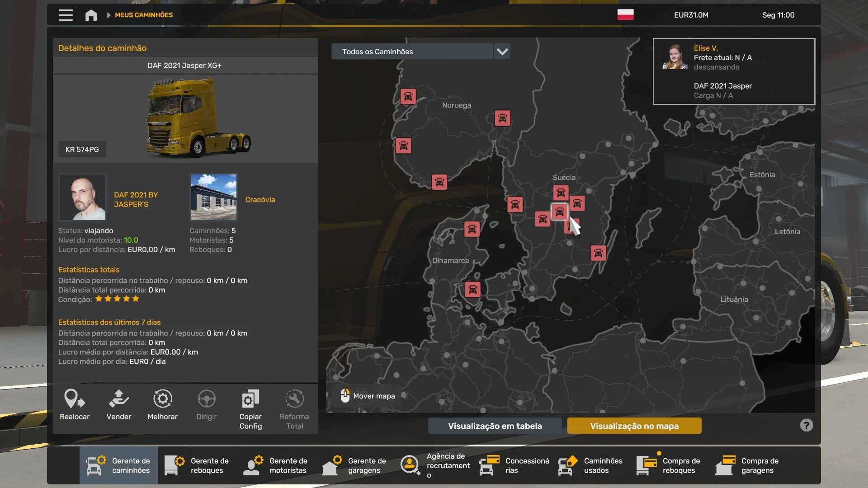Select the truck marker near Noruega label
868x488 pixels.
click(502, 118)
